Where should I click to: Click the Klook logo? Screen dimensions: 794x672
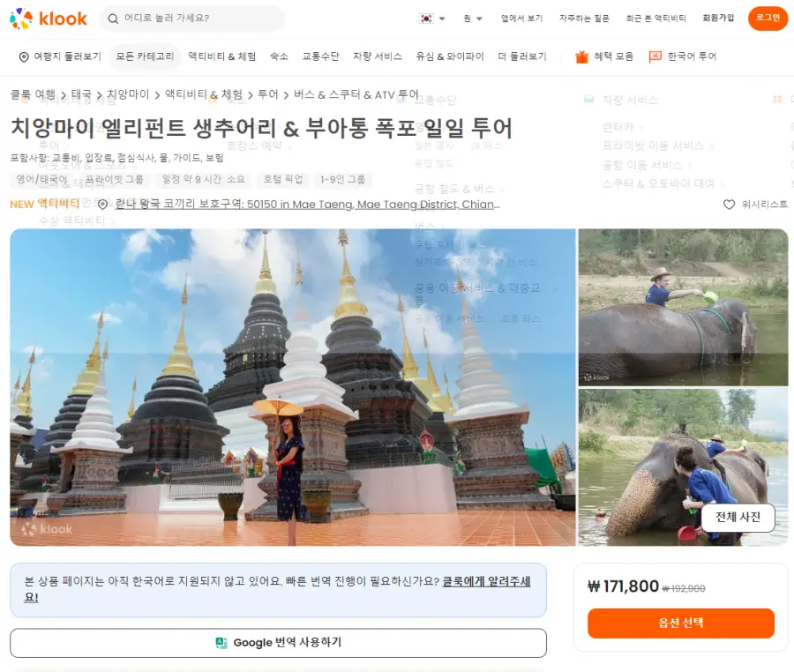(49, 19)
